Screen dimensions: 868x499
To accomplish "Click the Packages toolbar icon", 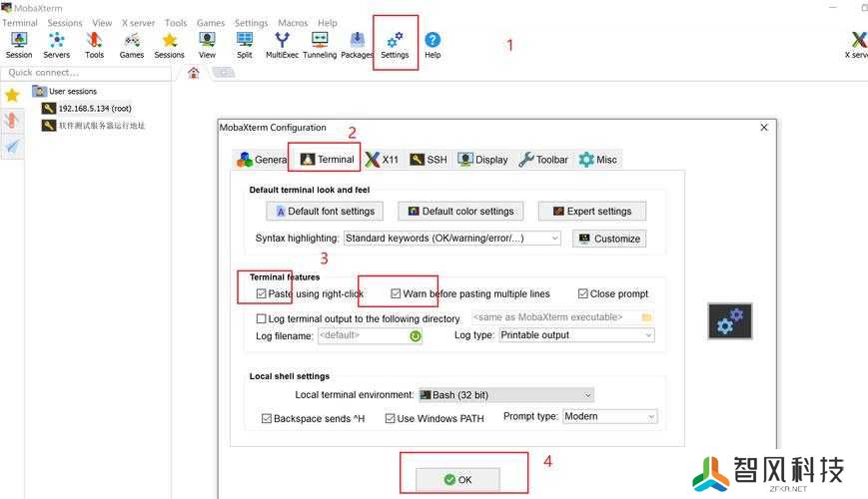I will coord(357,45).
